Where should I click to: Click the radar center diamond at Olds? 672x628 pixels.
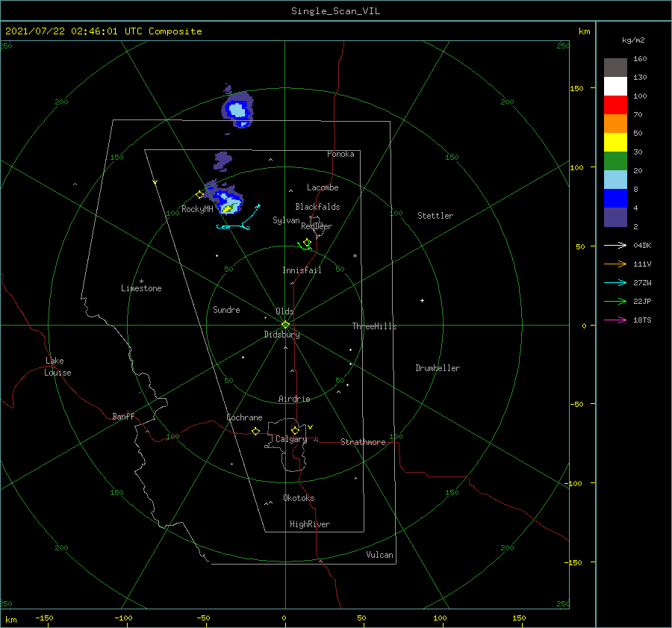click(x=285, y=325)
